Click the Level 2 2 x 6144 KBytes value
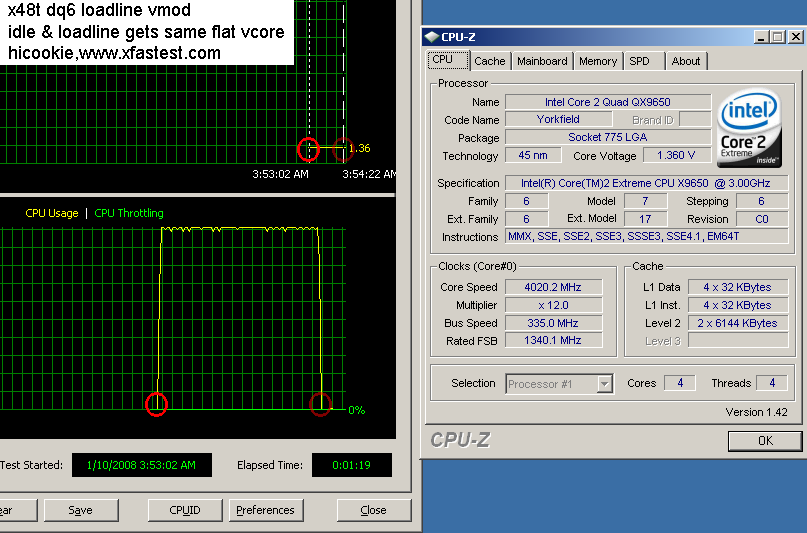 (738, 323)
